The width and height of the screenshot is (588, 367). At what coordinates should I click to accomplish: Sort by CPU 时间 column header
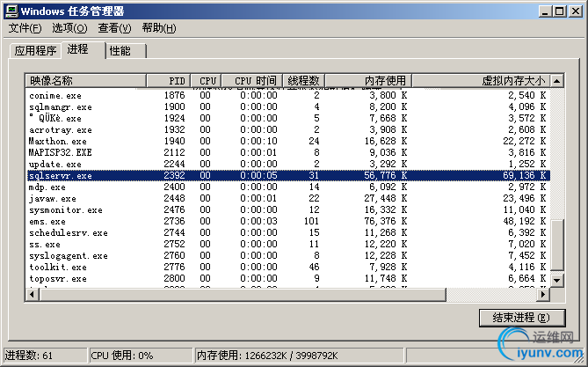click(252, 81)
